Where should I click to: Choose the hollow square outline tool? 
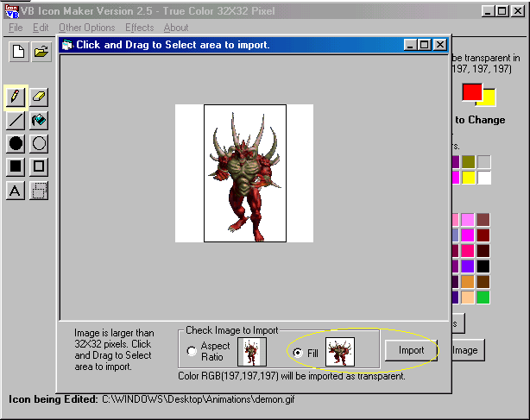39,166
